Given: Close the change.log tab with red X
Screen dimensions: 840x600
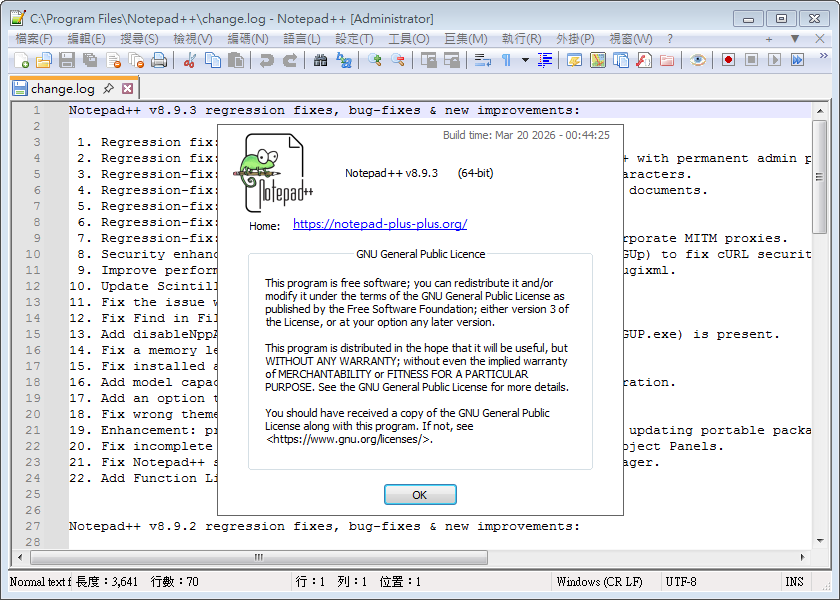Looking at the screenshot, I should [128, 88].
